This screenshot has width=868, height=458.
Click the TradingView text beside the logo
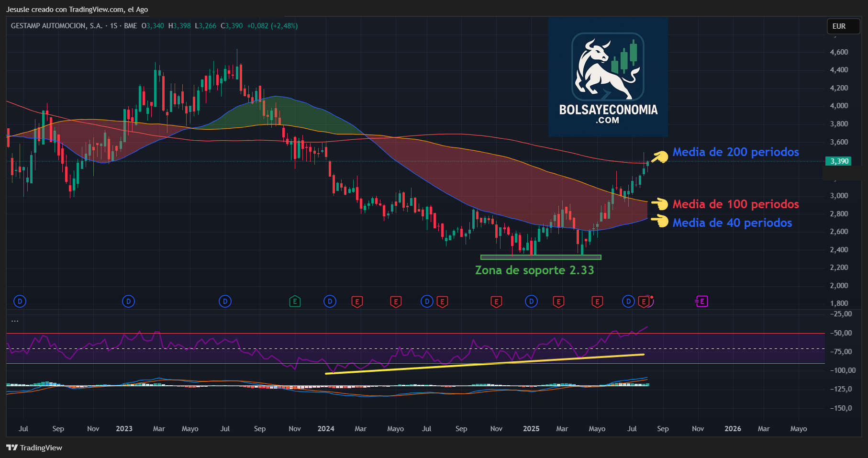(x=41, y=448)
